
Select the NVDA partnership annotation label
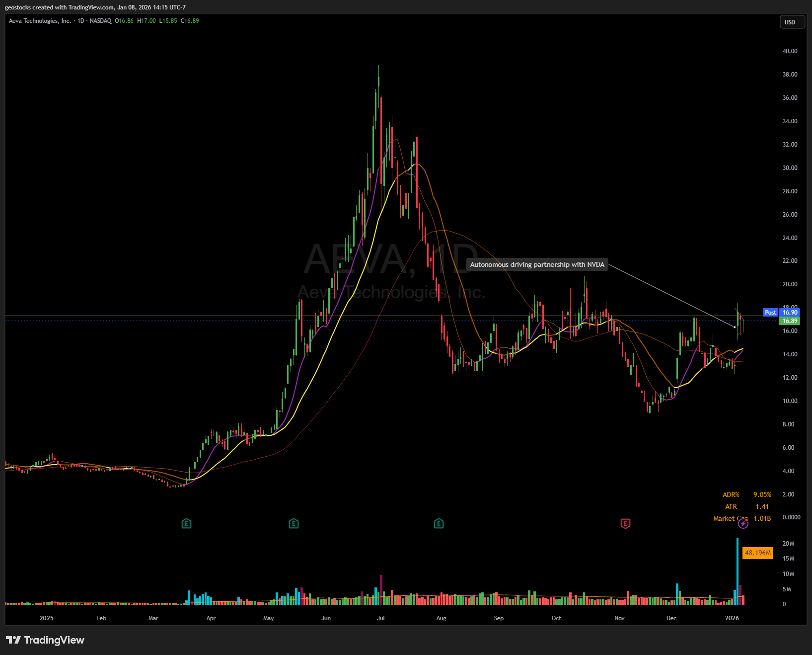[x=537, y=264]
